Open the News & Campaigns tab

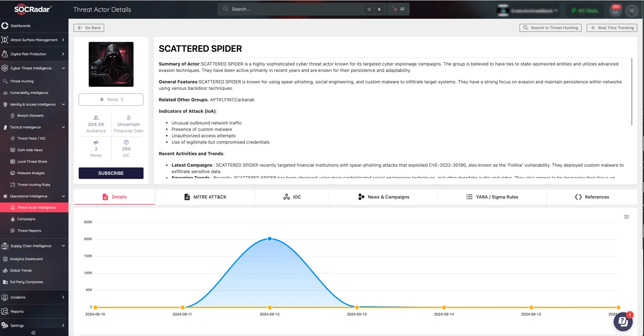(383, 197)
